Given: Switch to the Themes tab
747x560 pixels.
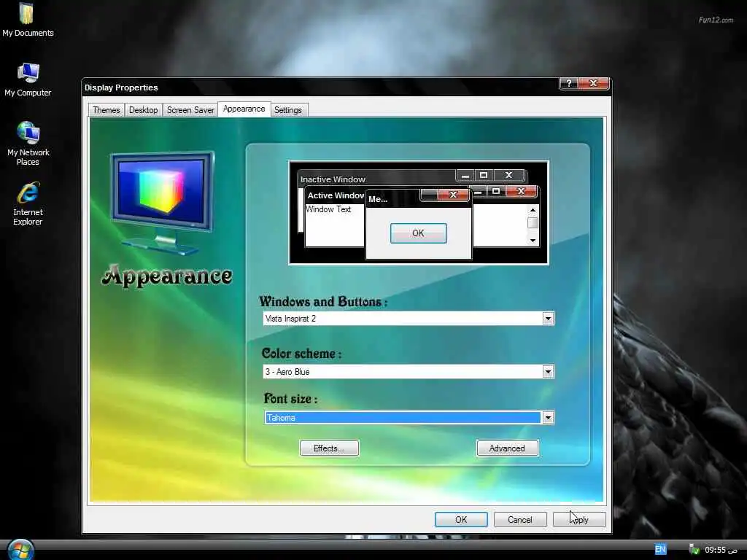Looking at the screenshot, I should (x=107, y=110).
